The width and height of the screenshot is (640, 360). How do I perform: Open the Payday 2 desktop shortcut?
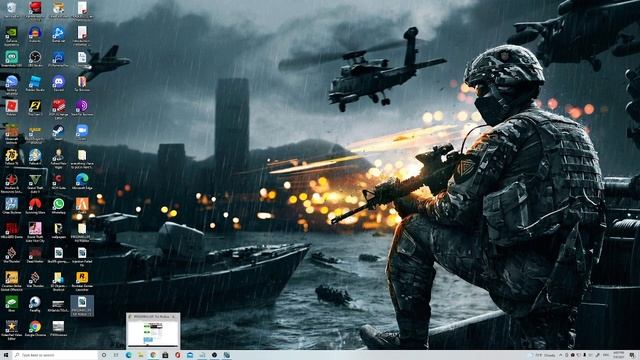(x=35, y=108)
